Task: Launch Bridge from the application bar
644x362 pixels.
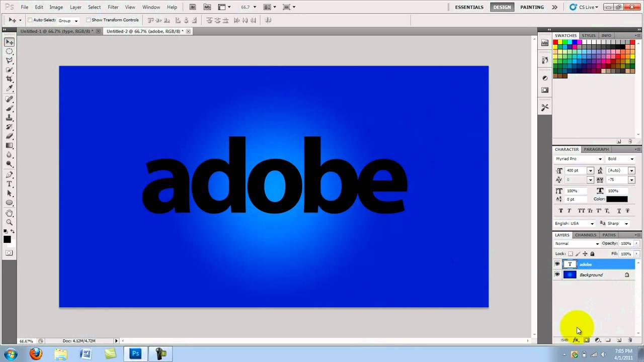Action: 193,7
